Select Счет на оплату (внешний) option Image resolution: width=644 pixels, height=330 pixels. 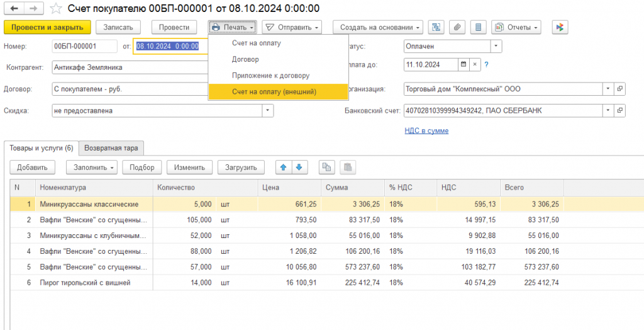[x=279, y=92]
